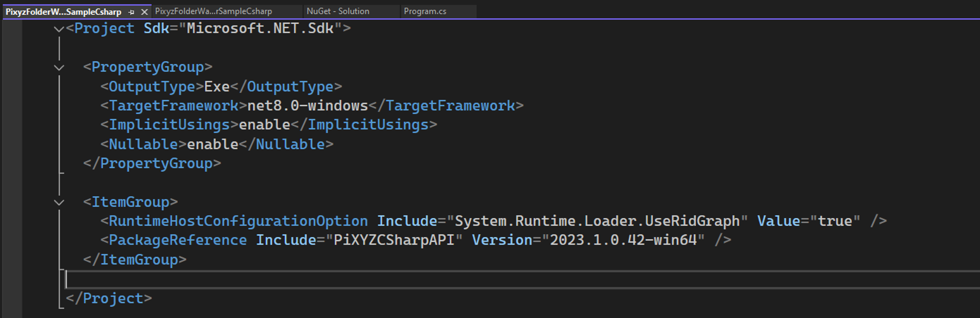This screenshot has width=980, height=318.
Task: Collapse the Project root element
Action: [x=59, y=29]
